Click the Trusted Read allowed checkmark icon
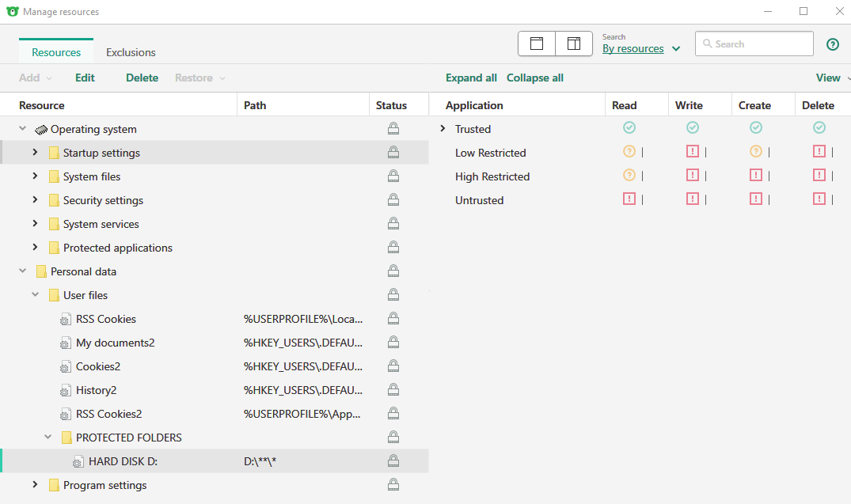This screenshot has height=504, width=851. click(x=629, y=128)
